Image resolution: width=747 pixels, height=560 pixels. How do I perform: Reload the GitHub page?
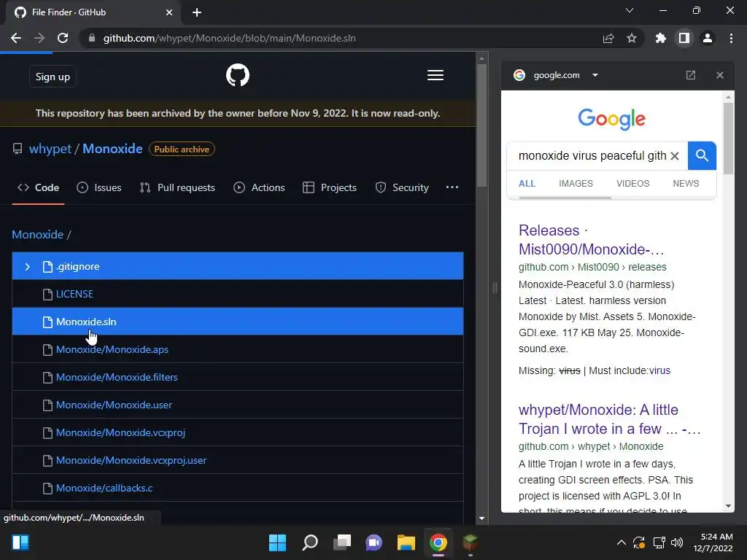point(63,38)
